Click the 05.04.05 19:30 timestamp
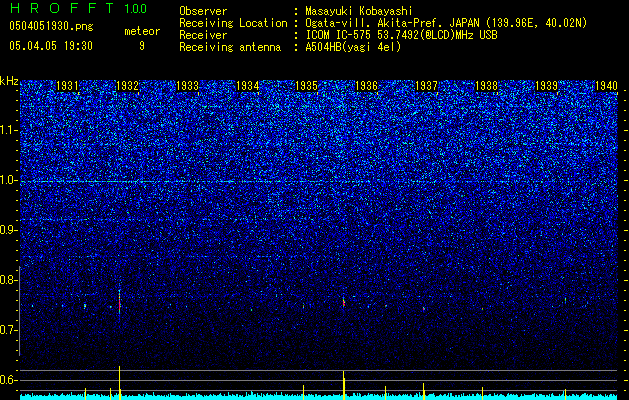This screenshot has height=400, width=629. [51, 46]
